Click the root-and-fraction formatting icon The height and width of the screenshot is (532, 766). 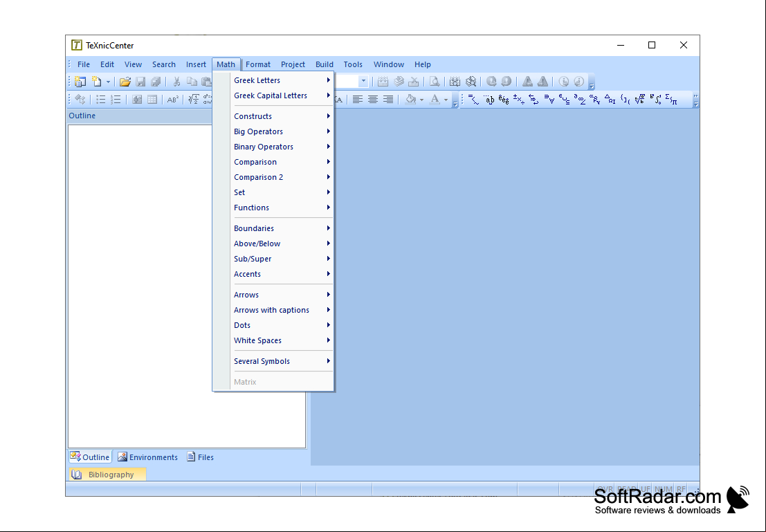(x=194, y=100)
